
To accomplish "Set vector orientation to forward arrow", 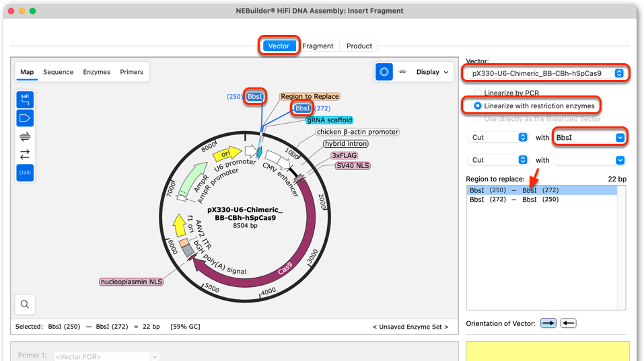I will pos(548,323).
